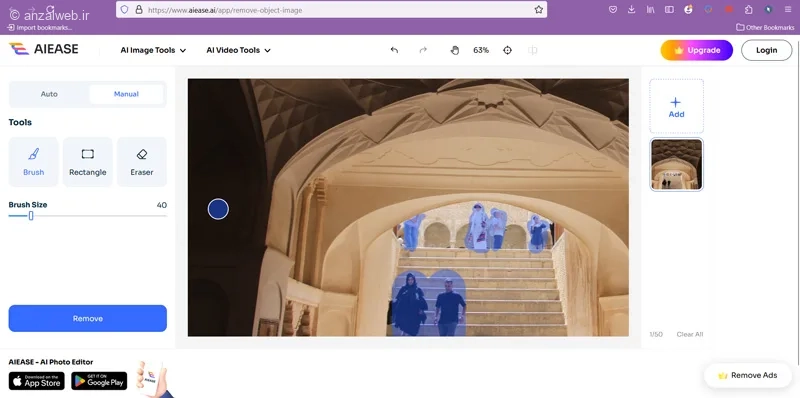
Task: Open the 63% zoom level control
Action: click(481, 50)
